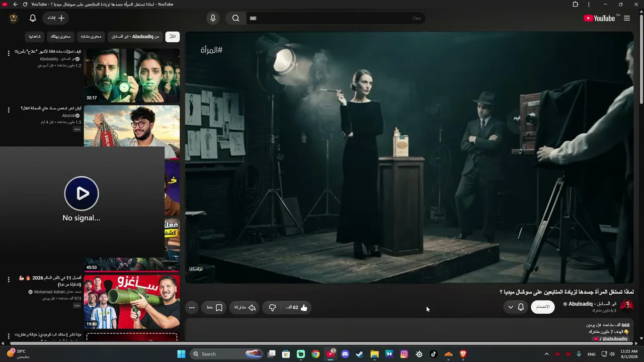Dislike the video with thumbs down
The image size is (644, 362).
pos(272,308)
